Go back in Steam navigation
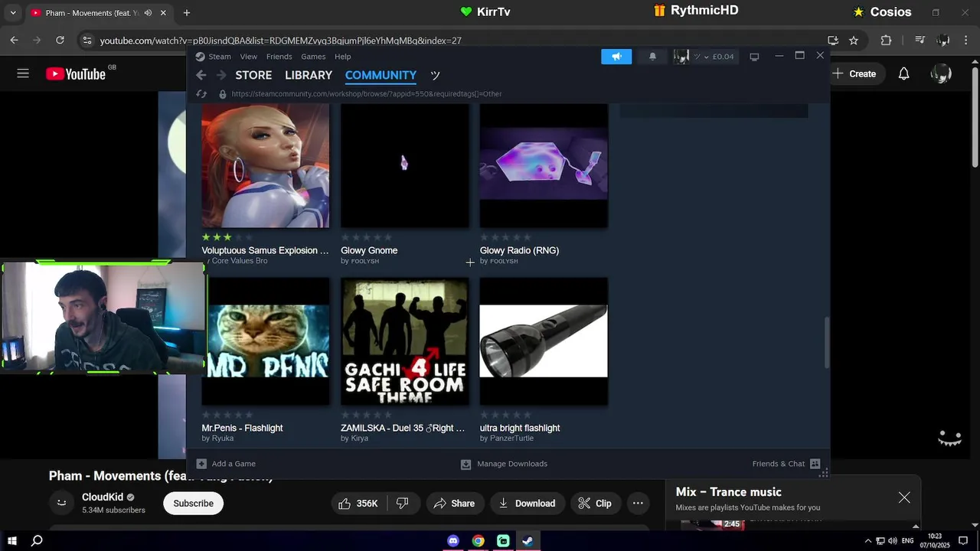 click(x=201, y=75)
